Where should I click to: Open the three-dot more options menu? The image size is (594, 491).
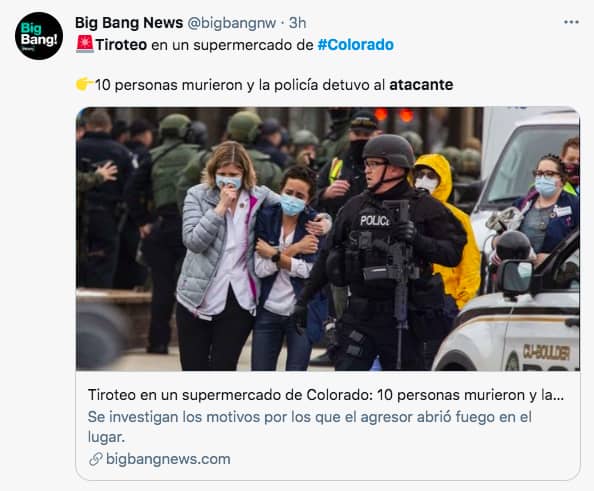(x=571, y=22)
